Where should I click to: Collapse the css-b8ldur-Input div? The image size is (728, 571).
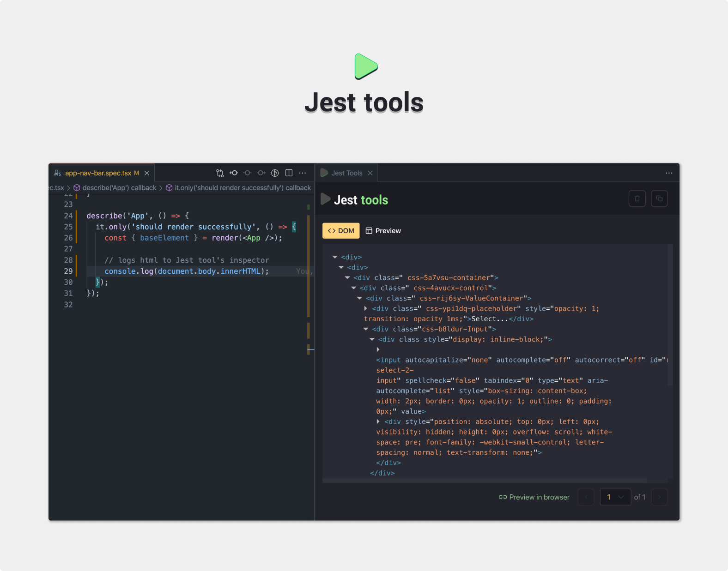[366, 329]
